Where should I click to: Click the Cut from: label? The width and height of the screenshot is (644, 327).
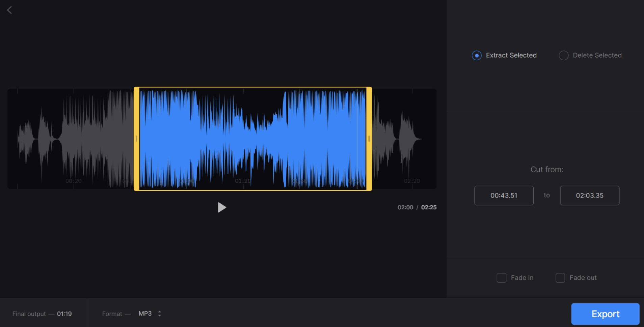pos(547,170)
